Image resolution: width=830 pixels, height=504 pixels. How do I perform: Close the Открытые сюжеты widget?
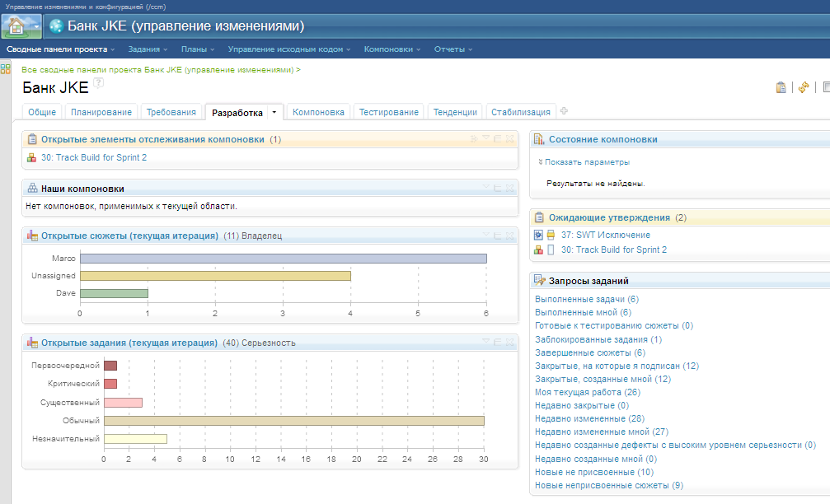(509, 236)
